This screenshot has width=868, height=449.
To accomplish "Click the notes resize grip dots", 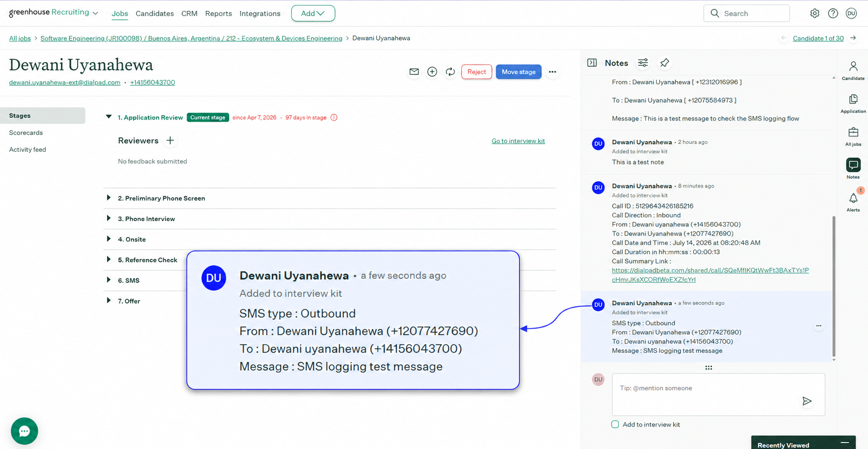I will [x=709, y=367].
